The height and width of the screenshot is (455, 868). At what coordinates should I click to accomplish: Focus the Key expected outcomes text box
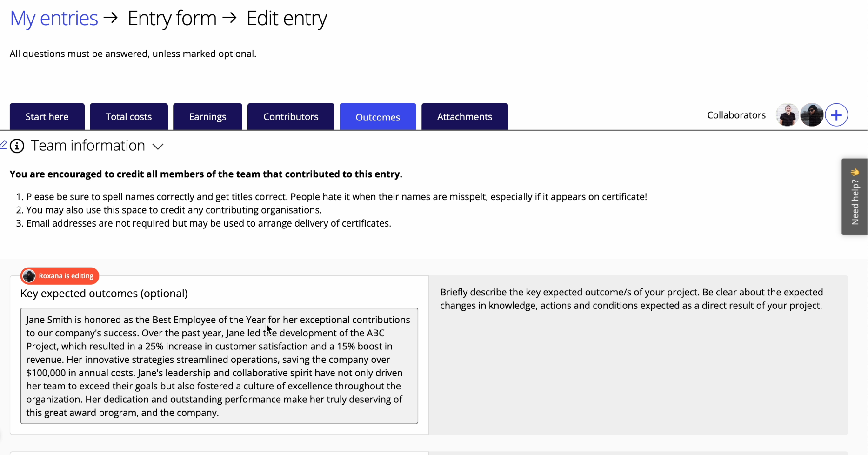tap(219, 366)
